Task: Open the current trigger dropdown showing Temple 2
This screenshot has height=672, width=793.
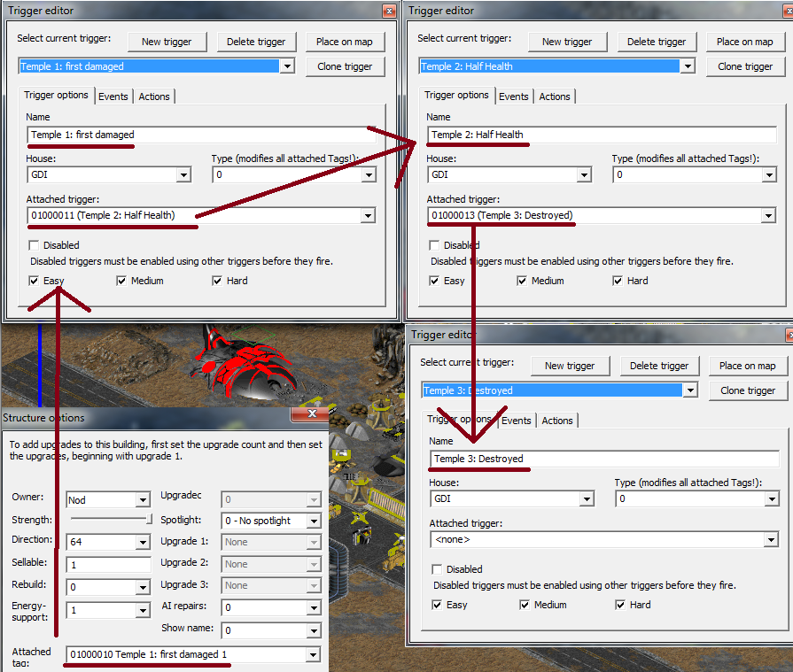Action: click(x=688, y=66)
